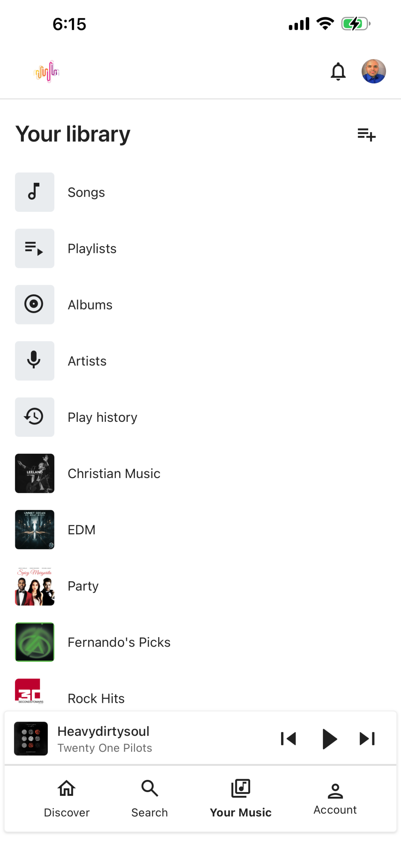This screenshot has height=868, width=401.
Task: Tap the Artists microphone icon
Action: [35, 361]
